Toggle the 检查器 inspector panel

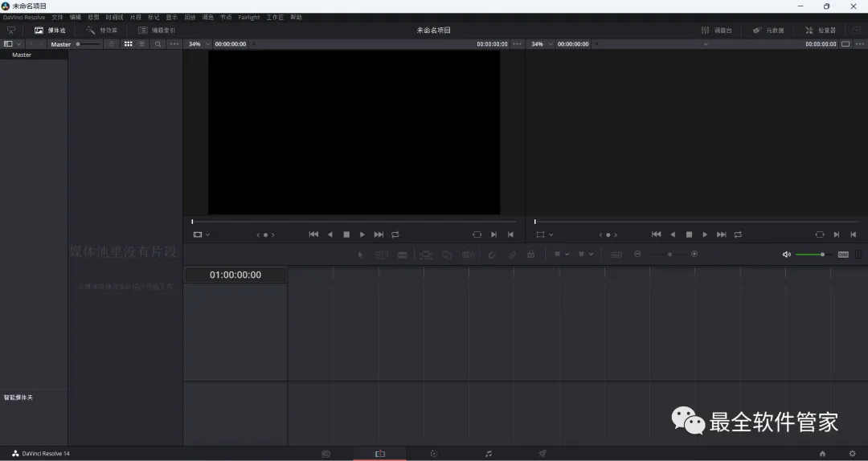pos(821,31)
